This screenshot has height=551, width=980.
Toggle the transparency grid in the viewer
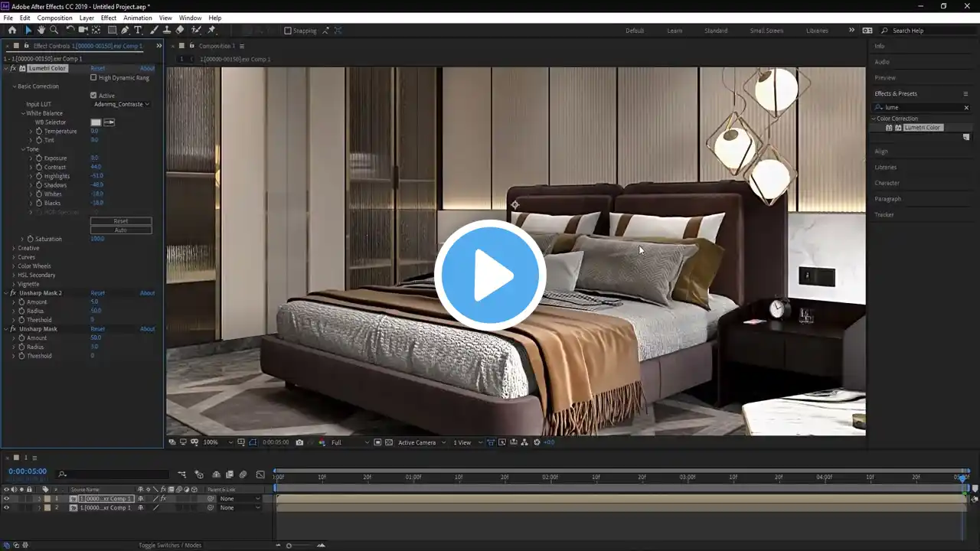[389, 442]
